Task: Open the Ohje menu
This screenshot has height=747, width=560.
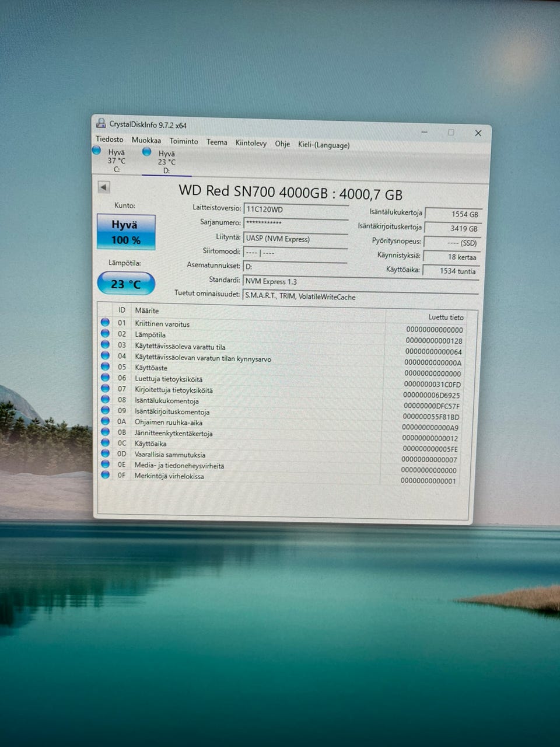Action: pos(282,144)
